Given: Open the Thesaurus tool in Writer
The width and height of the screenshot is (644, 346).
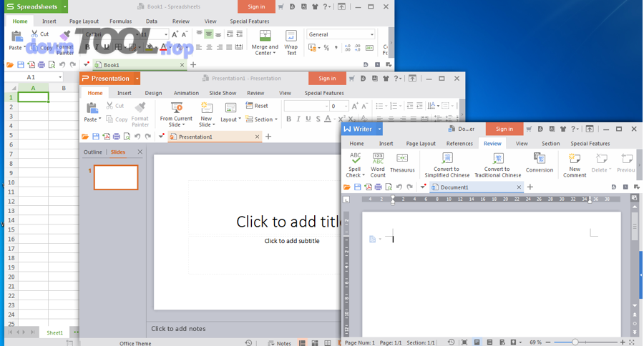Looking at the screenshot, I should [x=402, y=163].
